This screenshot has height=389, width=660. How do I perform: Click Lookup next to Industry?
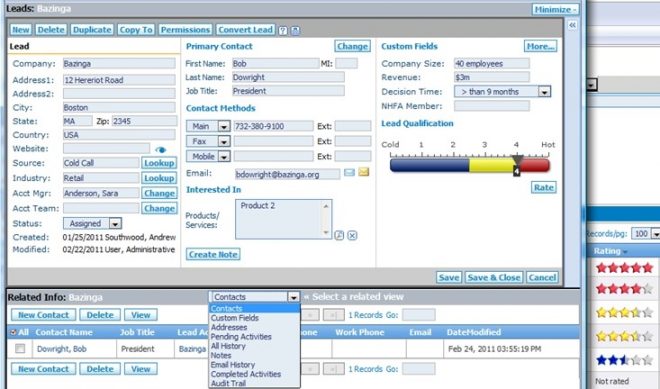point(159,178)
